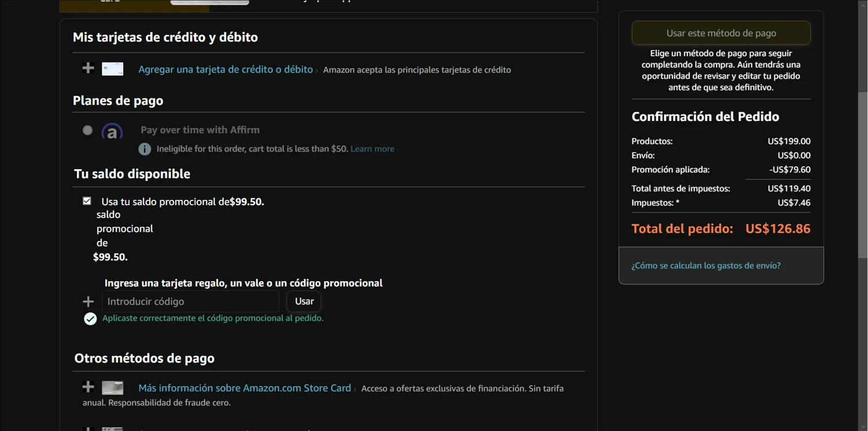Click the Planes de pago heading

118,101
